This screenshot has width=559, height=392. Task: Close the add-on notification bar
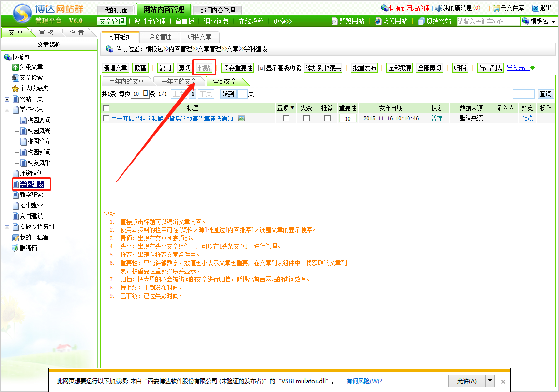click(503, 382)
